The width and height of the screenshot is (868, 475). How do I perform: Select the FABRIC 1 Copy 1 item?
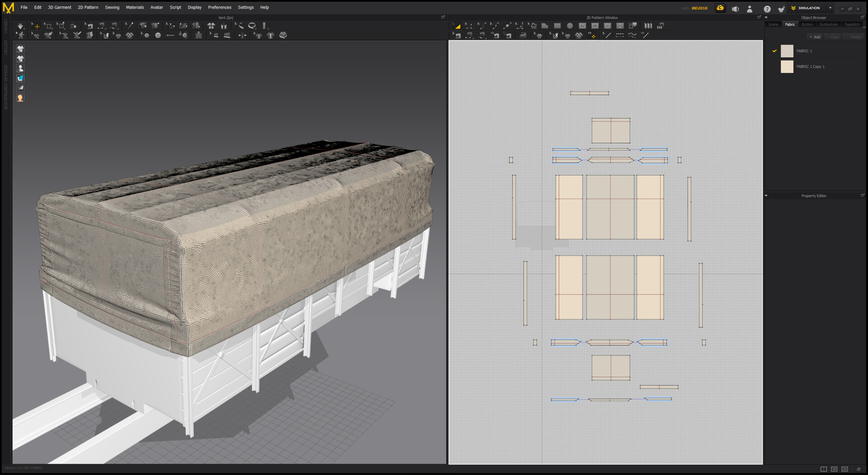810,67
